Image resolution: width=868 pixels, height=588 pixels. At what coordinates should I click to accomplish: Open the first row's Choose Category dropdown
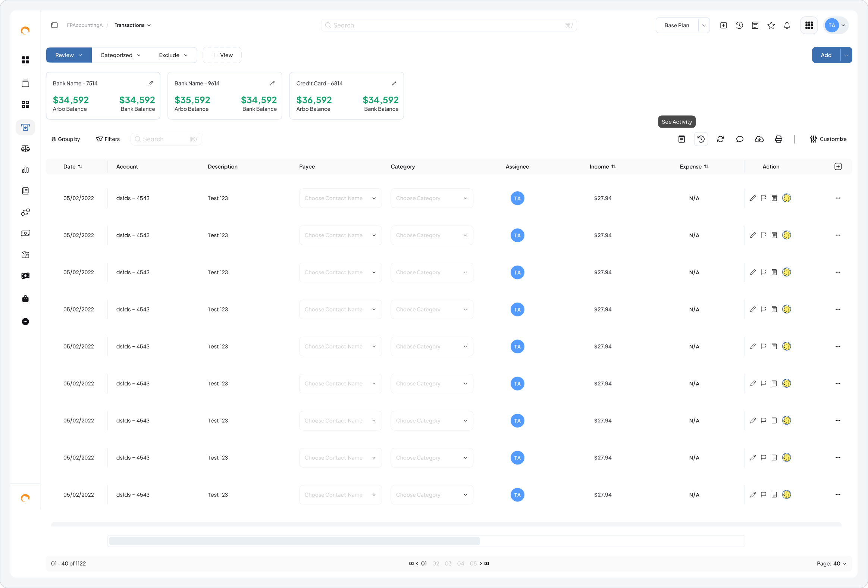click(x=432, y=198)
